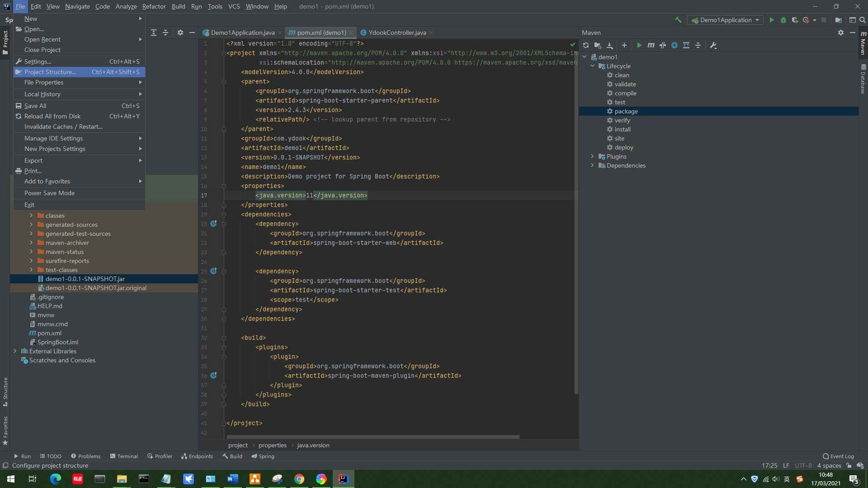Toggle Skip Tests mode in Maven toolbar

(x=663, y=45)
